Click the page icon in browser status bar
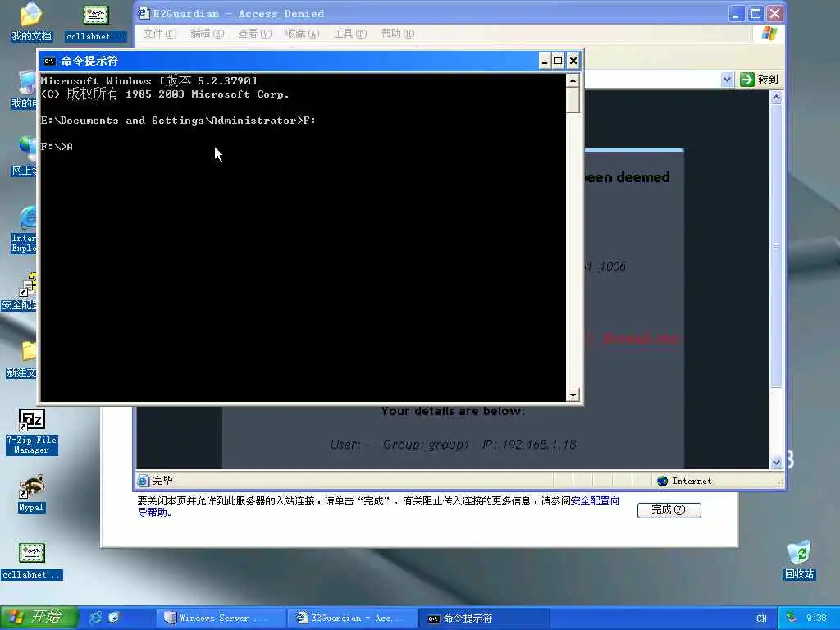The image size is (840, 630). pyautogui.click(x=144, y=481)
